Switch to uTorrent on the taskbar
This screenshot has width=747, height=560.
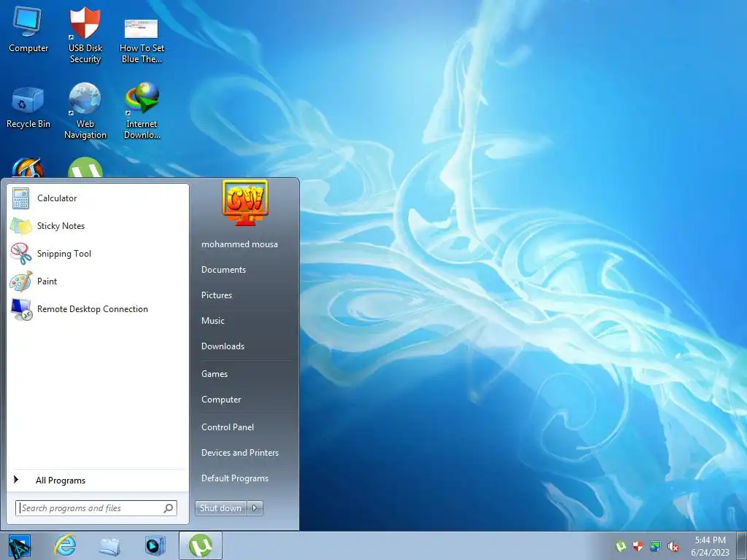(x=201, y=545)
